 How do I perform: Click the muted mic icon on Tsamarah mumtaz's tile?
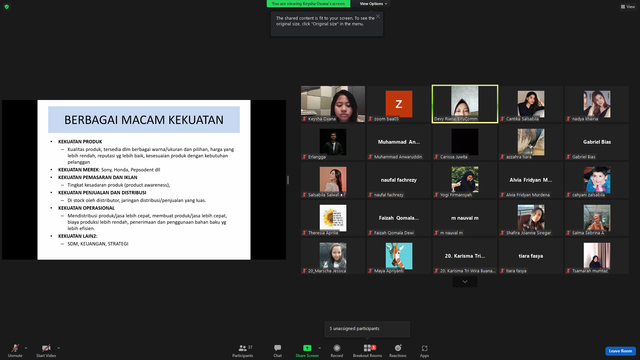568,271
